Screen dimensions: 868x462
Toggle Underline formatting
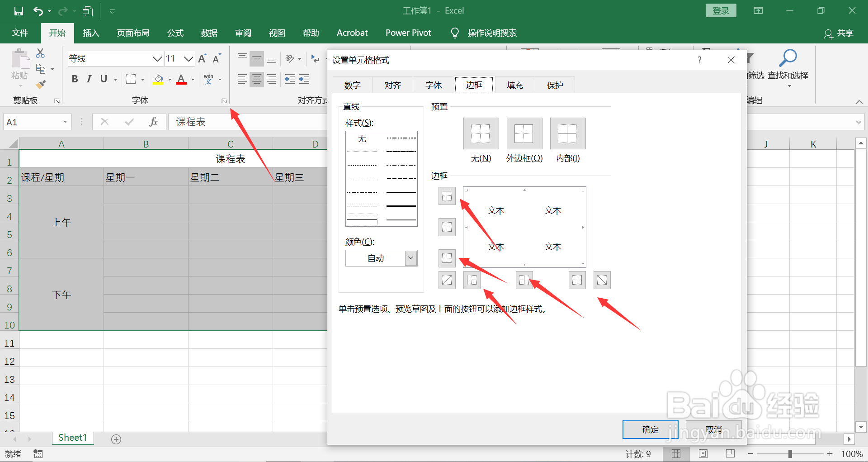[x=104, y=79]
